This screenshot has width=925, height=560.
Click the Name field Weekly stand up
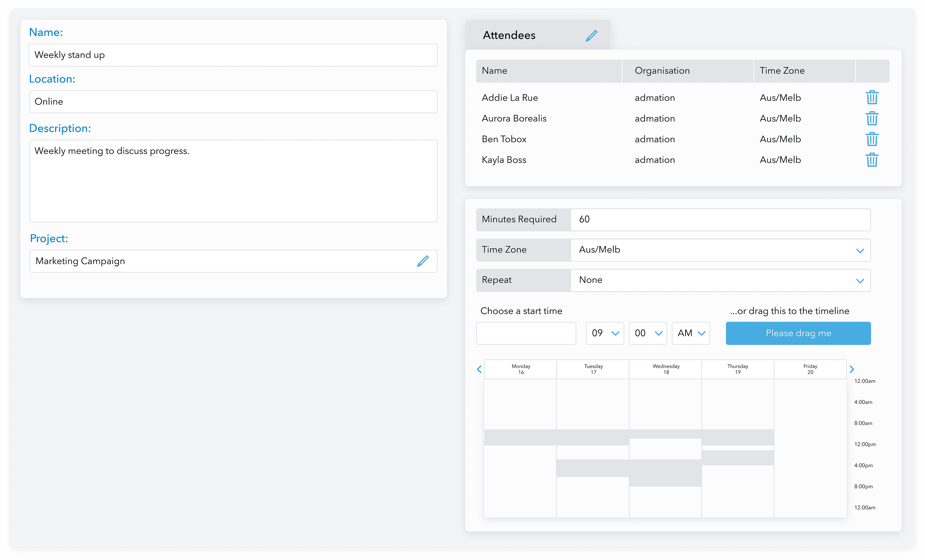point(233,55)
